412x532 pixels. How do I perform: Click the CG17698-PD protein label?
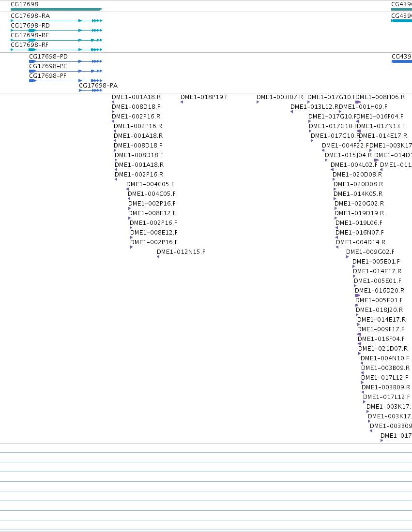(x=48, y=56)
